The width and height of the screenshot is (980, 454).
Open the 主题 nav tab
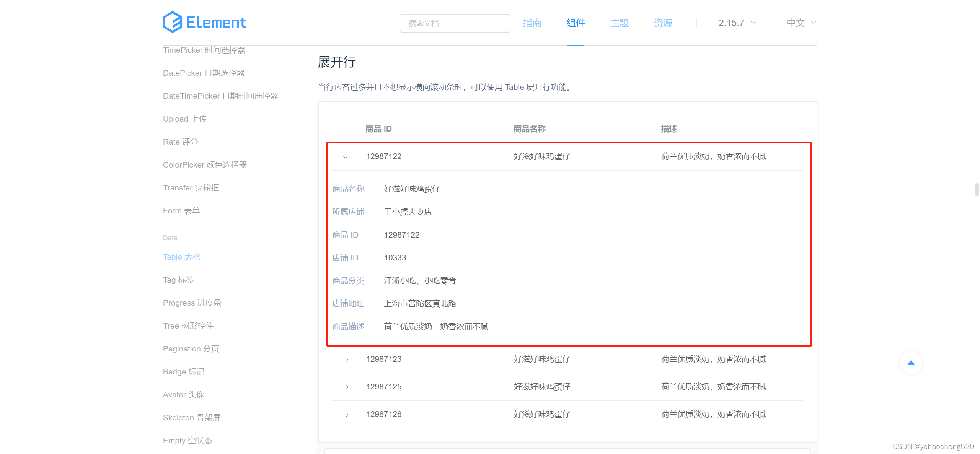click(x=619, y=23)
